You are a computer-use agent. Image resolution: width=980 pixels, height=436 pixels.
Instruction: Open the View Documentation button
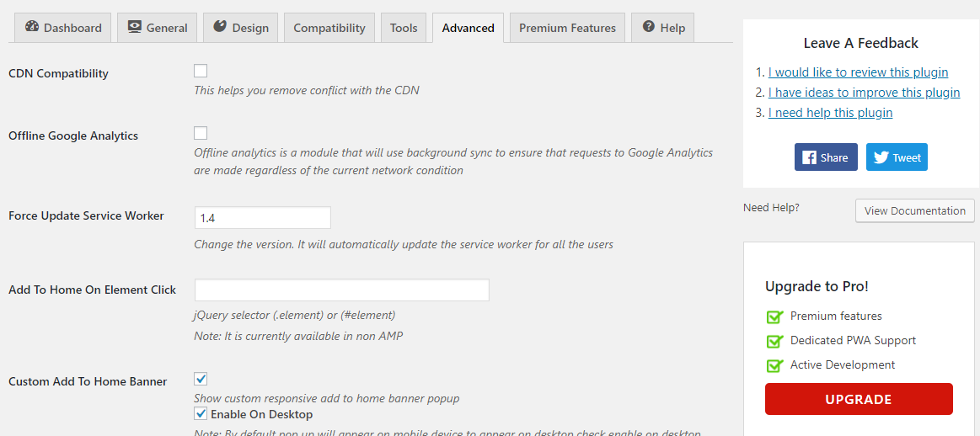pyautogui.click(x=914, y=210)
